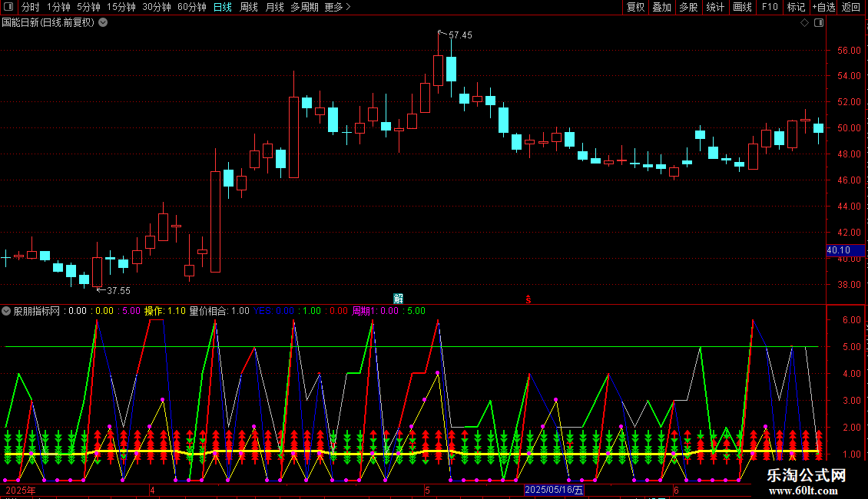Open the 画线 drawing tools

pos(743,7)
